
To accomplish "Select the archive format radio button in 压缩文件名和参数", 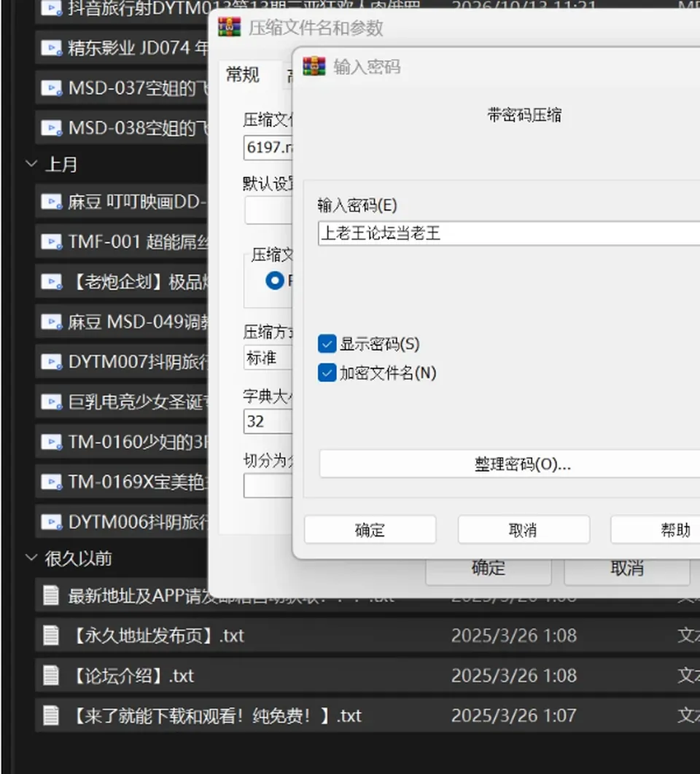I will [275, 281].
